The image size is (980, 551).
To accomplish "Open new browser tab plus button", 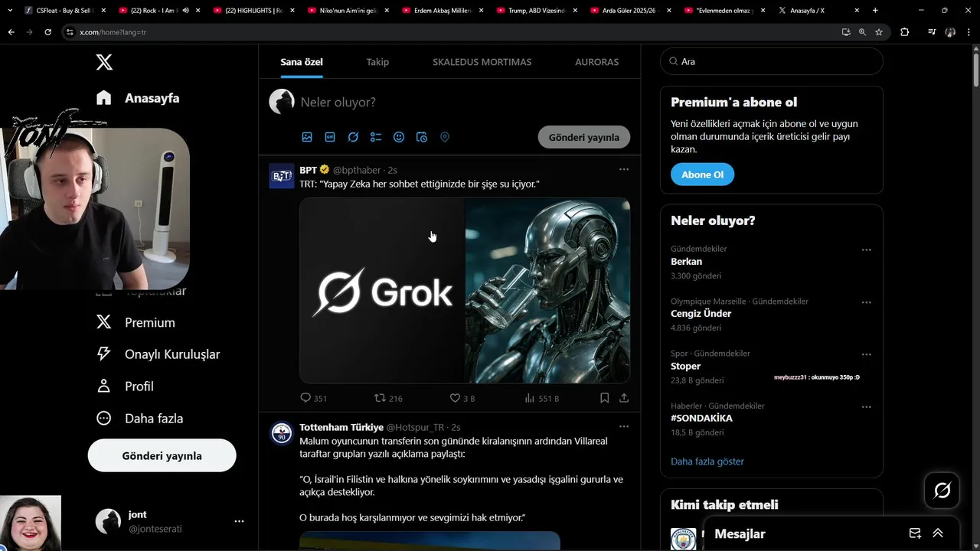I will click(875, 11).
